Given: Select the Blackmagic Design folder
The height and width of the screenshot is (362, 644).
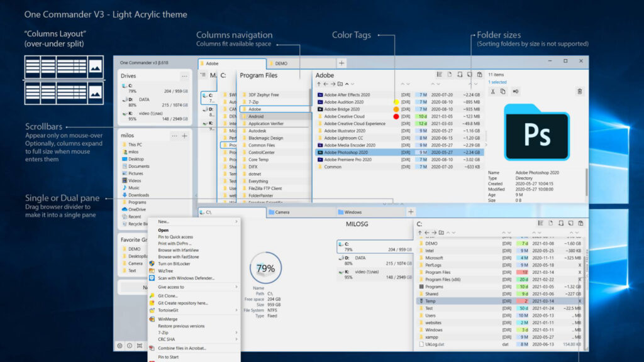Looking at the screenshot, I should [275, 138].
